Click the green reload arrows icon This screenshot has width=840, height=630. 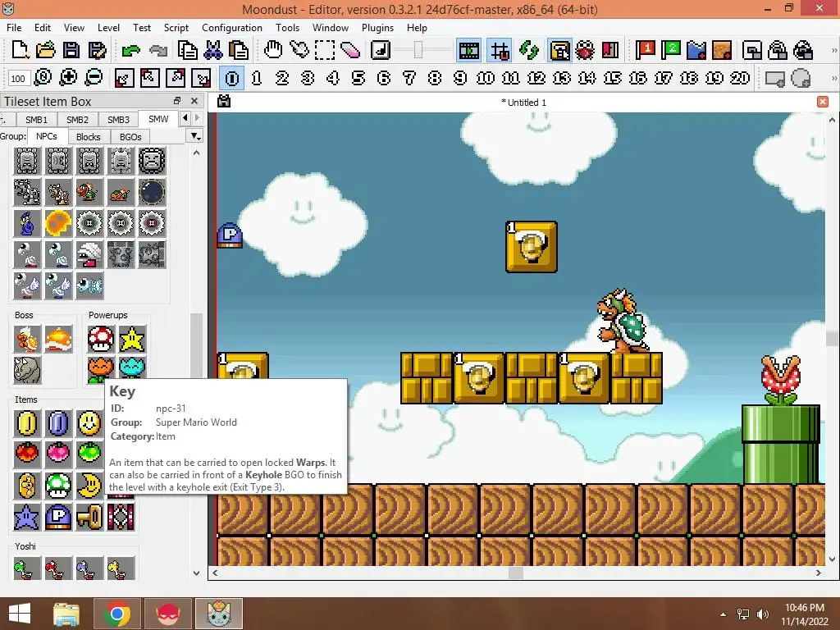pyautogui.click(x=529, y=50)
